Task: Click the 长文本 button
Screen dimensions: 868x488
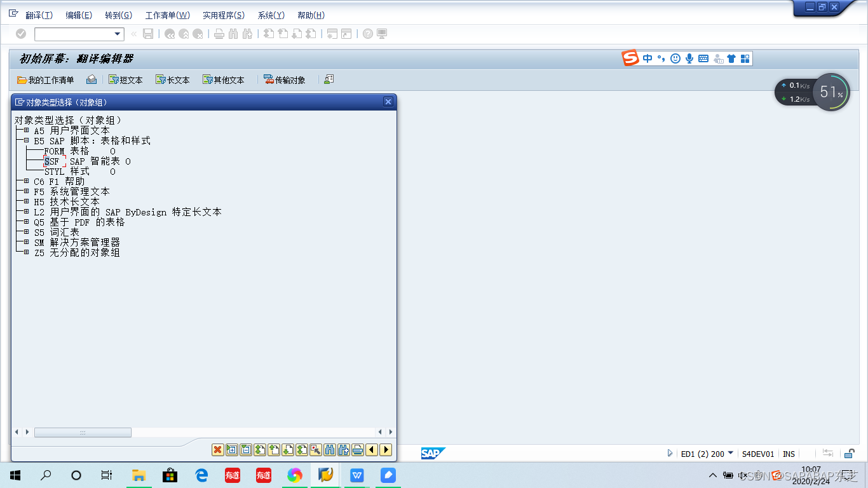Action: [x=173, y=80]
